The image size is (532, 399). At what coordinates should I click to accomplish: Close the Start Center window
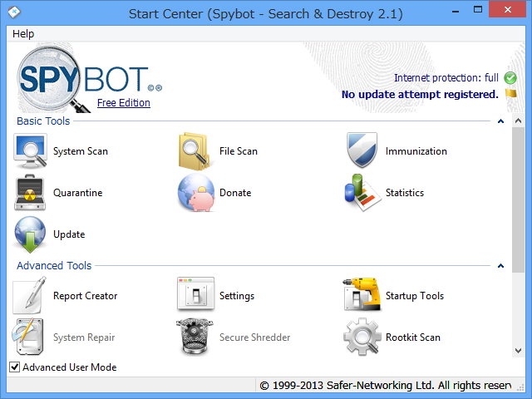(508, 10)
